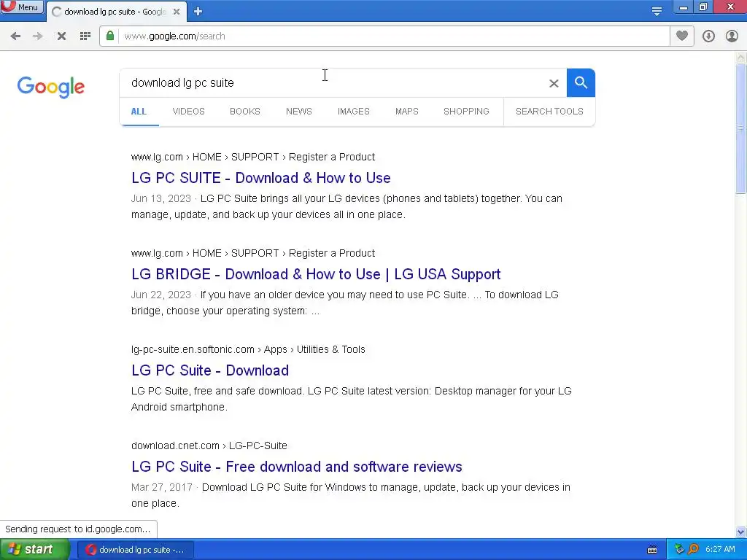Click the on-screen keyboard tray icon
747x560 pixels.
point(652,550)
